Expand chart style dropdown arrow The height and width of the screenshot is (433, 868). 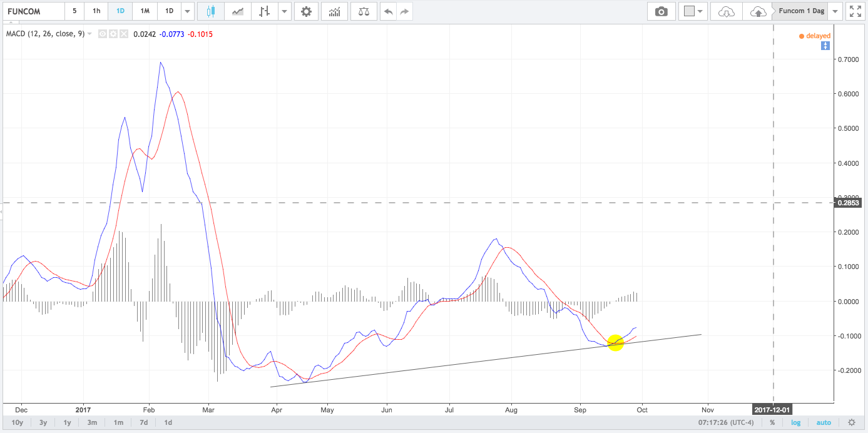(x=285, y=11)
